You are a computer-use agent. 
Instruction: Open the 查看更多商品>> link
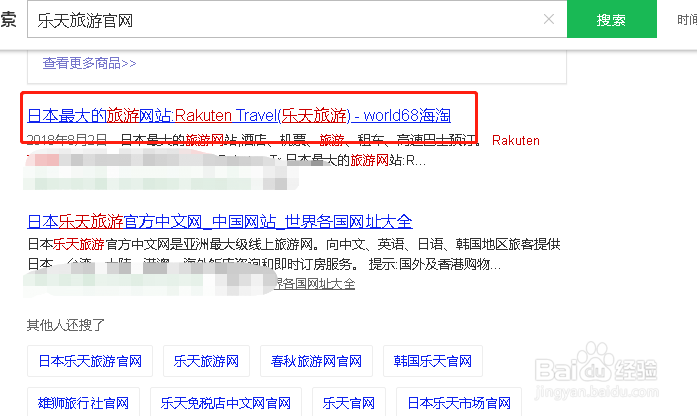point(89,63)
